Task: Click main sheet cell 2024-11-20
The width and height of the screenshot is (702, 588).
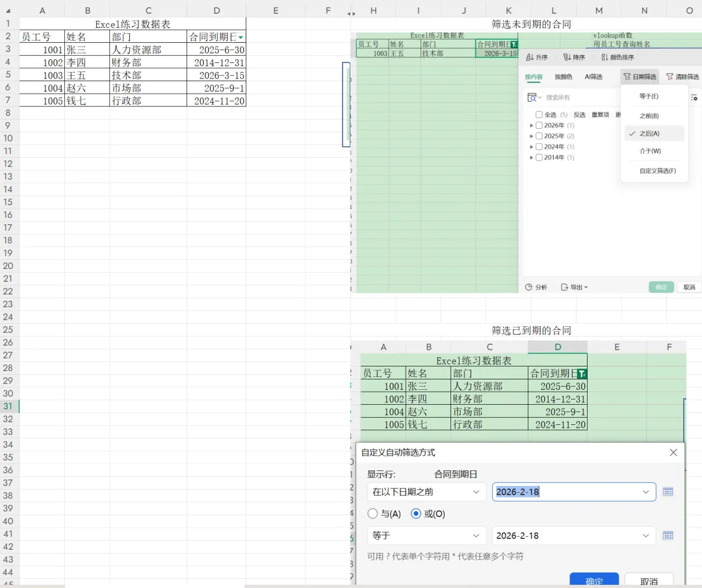Action: [216, 101]
